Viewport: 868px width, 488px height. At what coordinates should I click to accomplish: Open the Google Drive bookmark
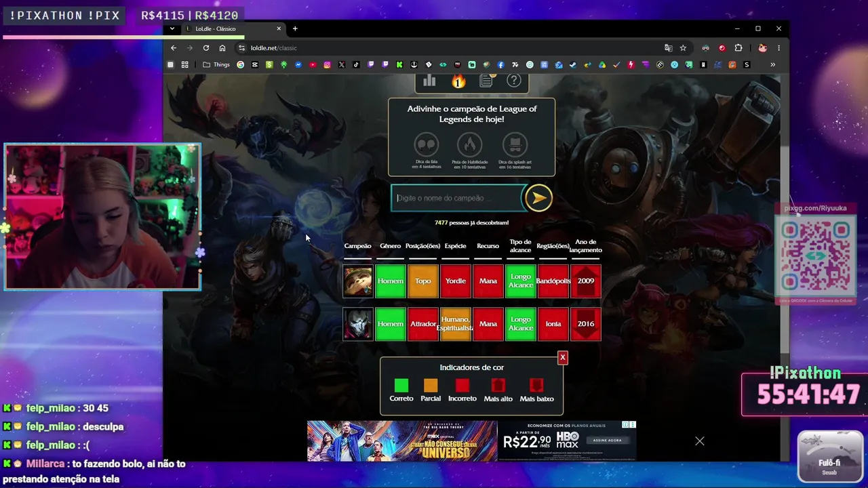tap(602, 65)
